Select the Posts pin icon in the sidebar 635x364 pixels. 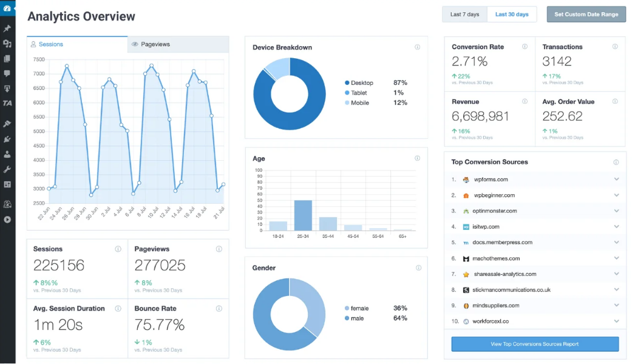7,27
